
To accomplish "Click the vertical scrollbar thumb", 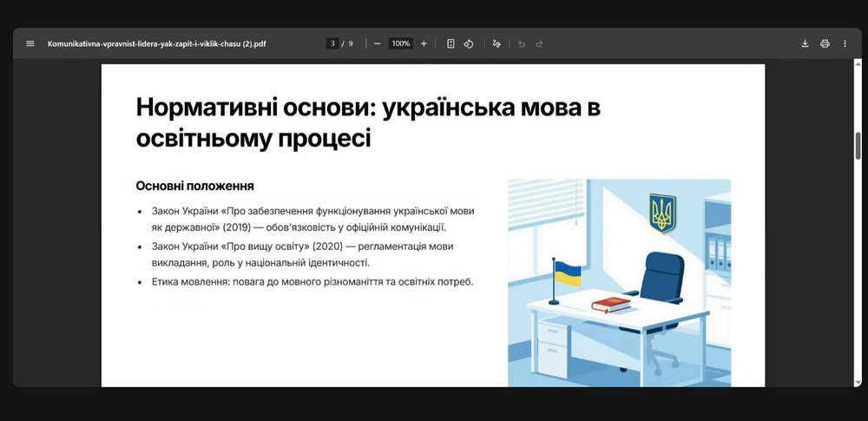I will (x=858, y=145).
